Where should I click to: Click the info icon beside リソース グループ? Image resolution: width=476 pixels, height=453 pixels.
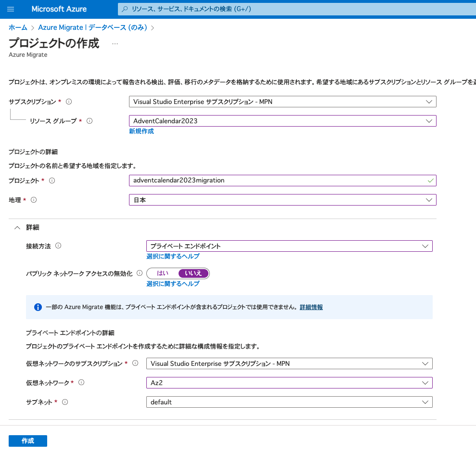click(x=89, y=121)
